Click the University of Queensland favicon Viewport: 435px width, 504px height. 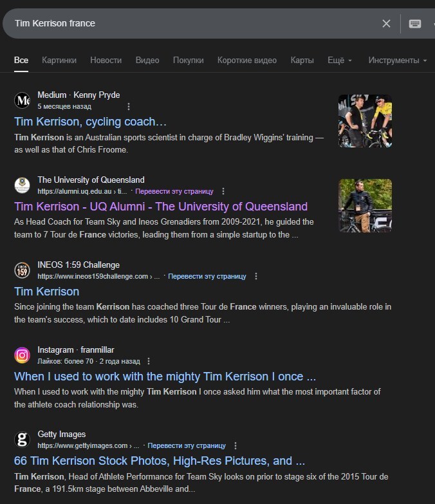pos(23,185)
